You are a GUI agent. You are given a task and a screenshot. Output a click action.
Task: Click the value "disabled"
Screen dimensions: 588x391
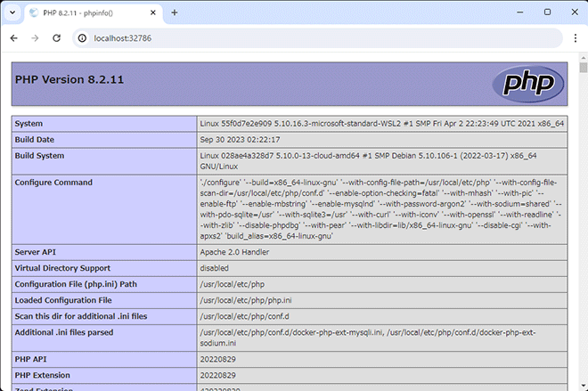[214, 268]
